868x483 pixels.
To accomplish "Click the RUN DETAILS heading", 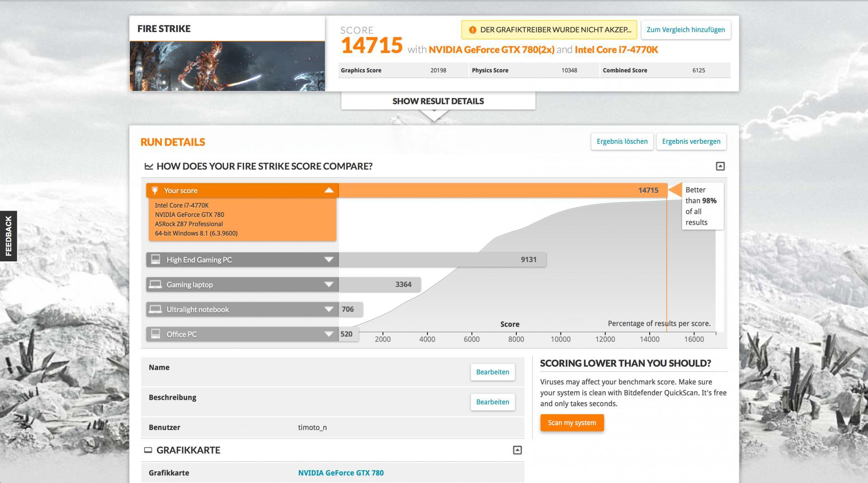I will point(173,142).
